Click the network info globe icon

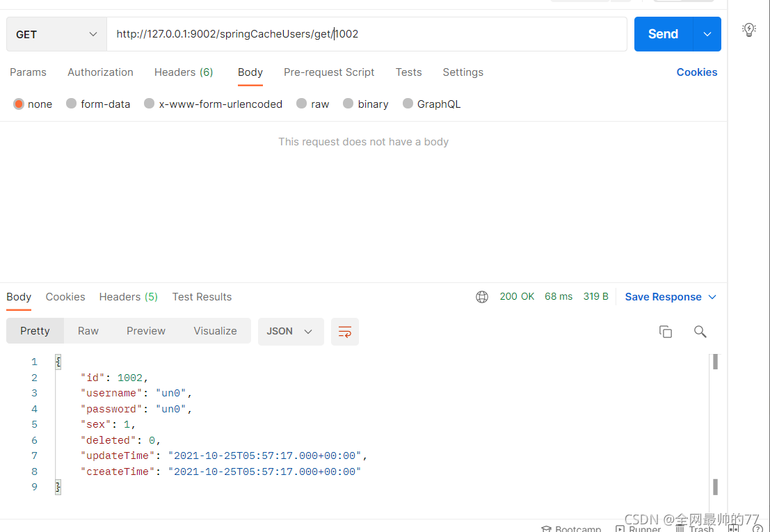[x=482, y=296]
